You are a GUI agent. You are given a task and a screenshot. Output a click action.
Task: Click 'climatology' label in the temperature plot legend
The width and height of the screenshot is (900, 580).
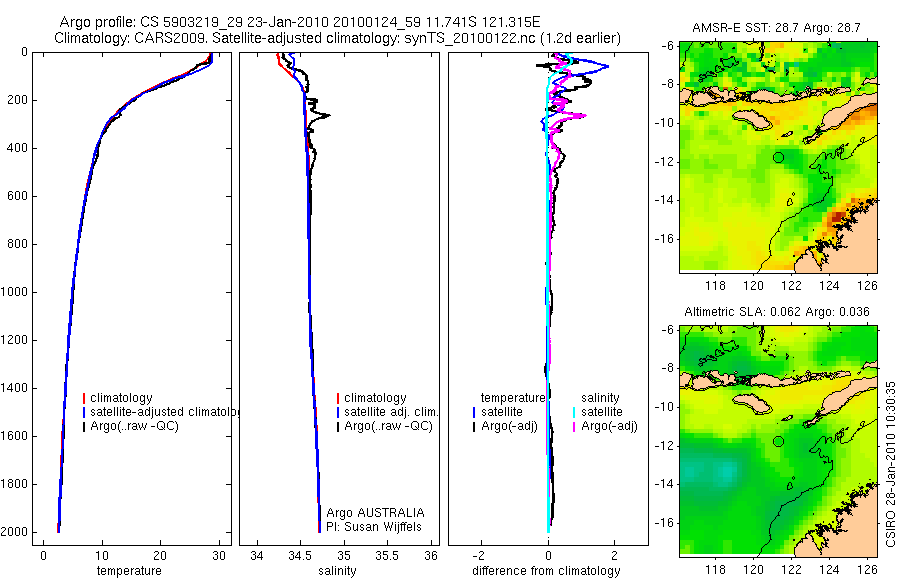point(121,398)
